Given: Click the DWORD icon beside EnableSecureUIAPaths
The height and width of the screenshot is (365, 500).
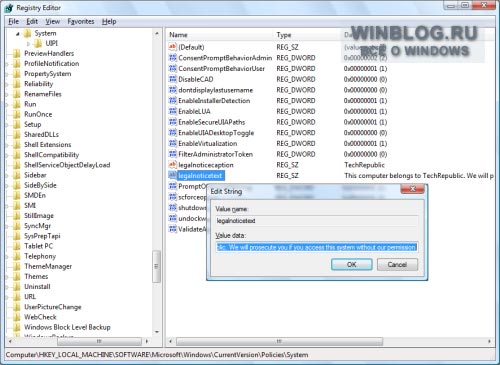Looking at the screenshot, I should [x=173, y=122].
